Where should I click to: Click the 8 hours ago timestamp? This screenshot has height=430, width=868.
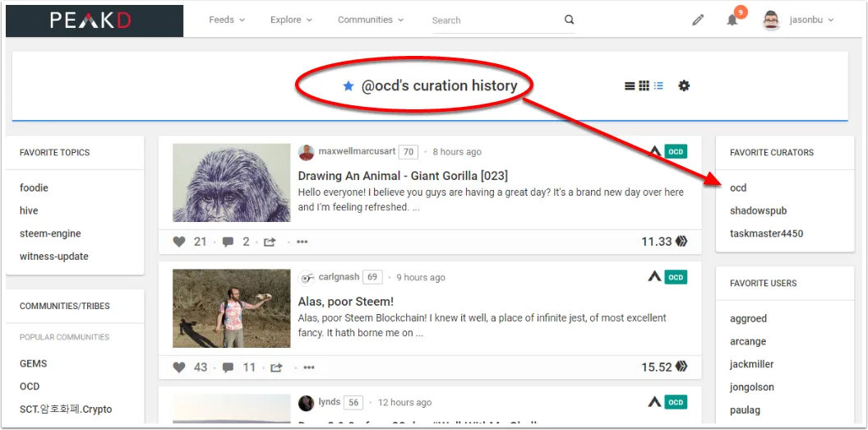click(x=457, y=152)
